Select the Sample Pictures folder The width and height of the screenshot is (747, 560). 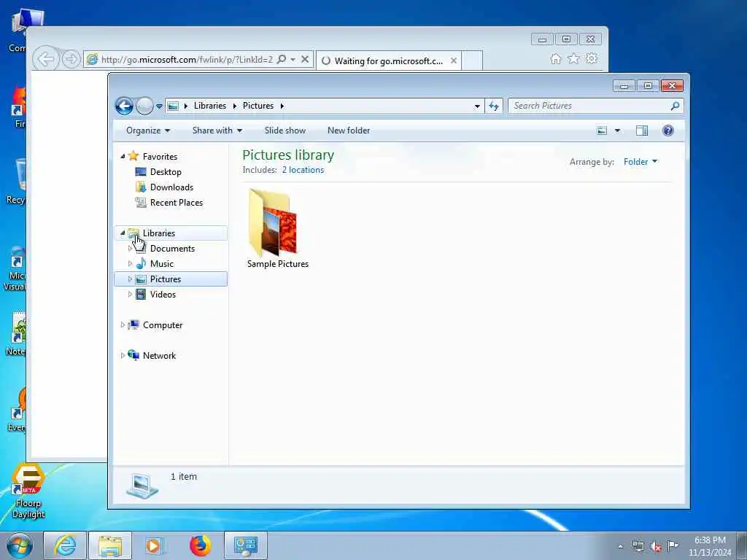coord(277,228)
